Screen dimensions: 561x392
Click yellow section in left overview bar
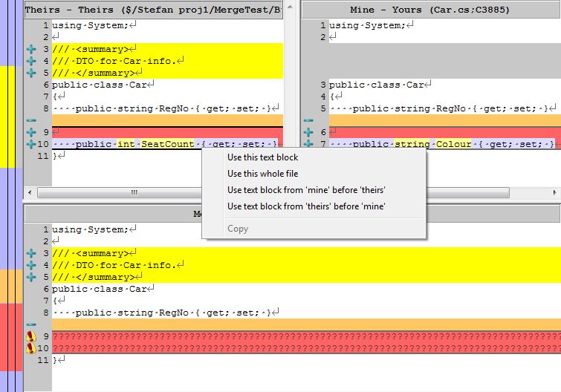pos(7,117)
